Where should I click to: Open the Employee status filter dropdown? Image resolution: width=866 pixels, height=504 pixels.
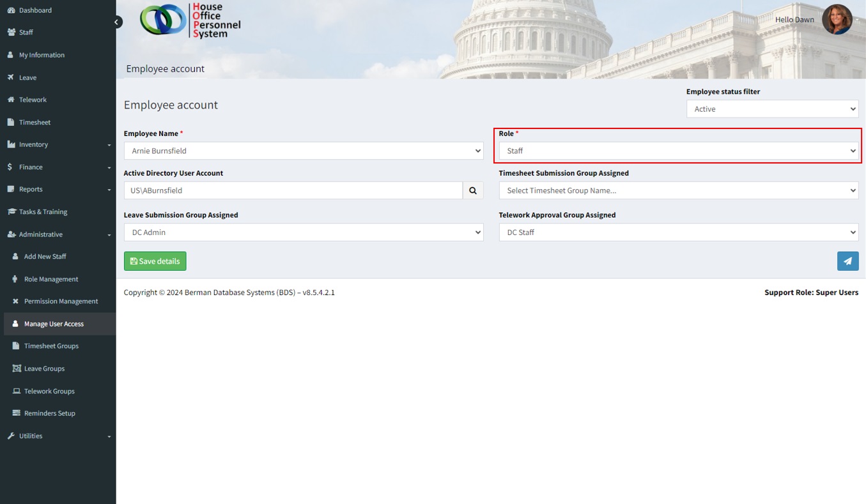point(772,109)
